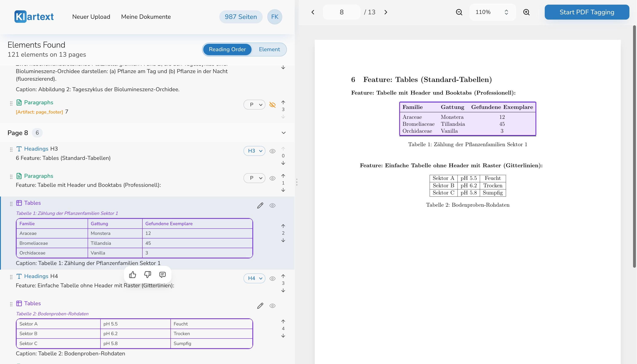Click the 'pH 6.2' cell in element list
Viewport: 637px width, 364px height.
pyautogui.click(x=135, y=333)
